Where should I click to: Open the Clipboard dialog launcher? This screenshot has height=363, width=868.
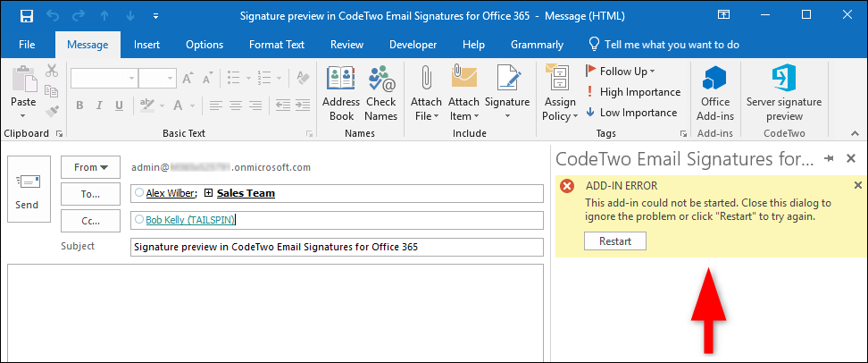pyautogui.click(x=60, y=133)
